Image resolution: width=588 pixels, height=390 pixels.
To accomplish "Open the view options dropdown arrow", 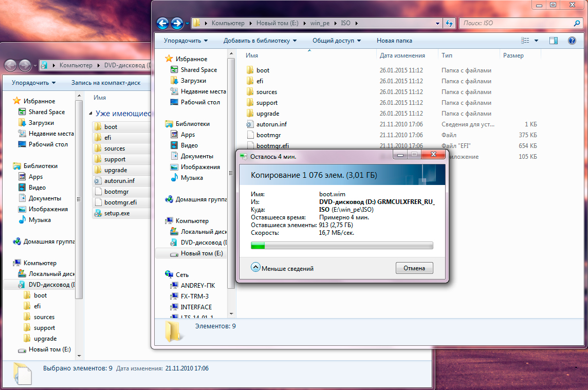I will click(536, 41).
